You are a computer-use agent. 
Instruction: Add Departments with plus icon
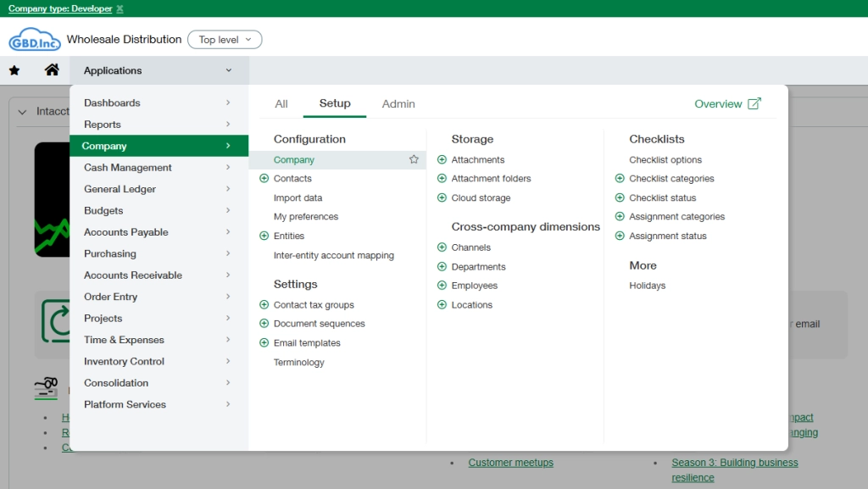(442, 266)
